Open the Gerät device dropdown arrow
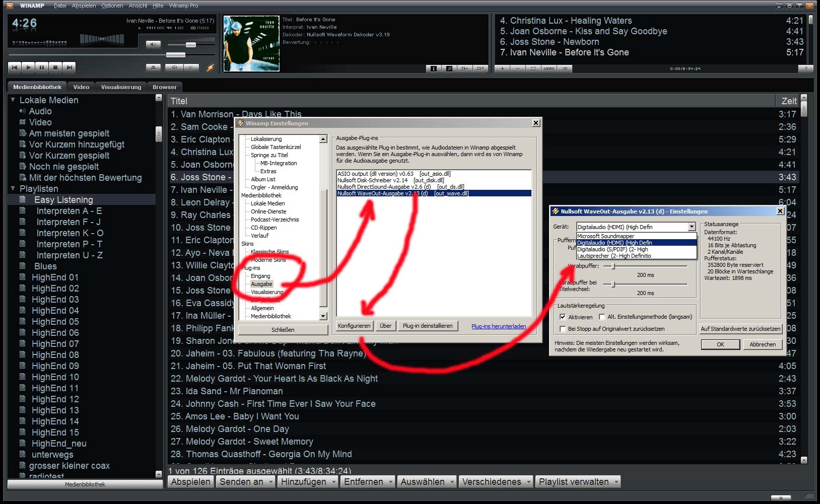820x504 pixels. (692, 227)
